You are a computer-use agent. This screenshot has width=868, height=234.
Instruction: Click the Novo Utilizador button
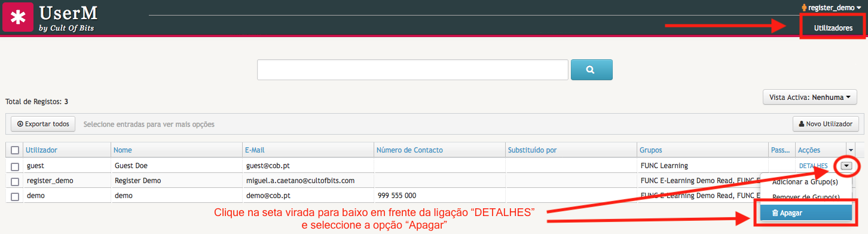coord(826,124)
